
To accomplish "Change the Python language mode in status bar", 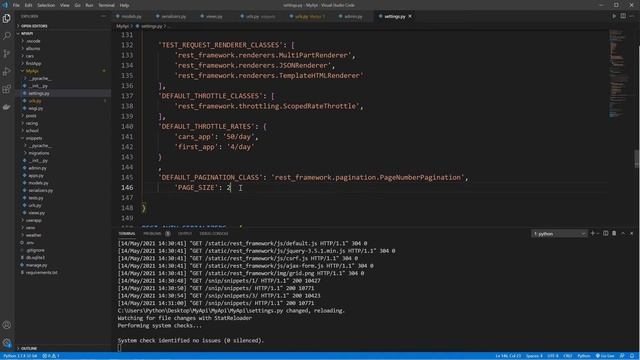I will pyautogui.click(x=584, y=356).
